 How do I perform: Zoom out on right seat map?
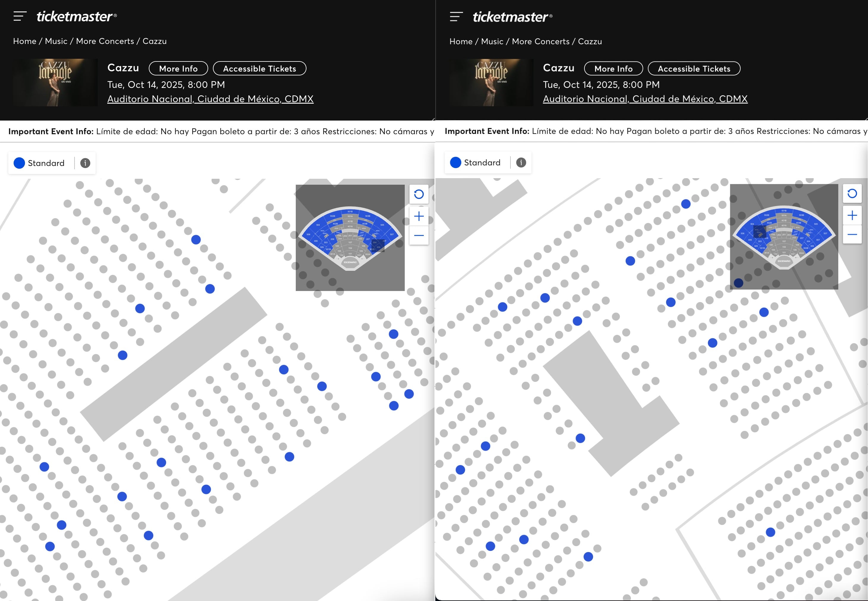(x=852, y=235)
